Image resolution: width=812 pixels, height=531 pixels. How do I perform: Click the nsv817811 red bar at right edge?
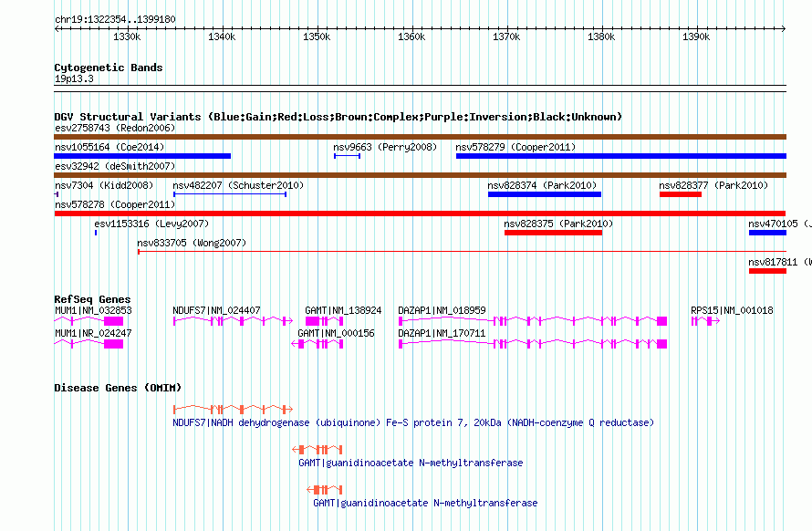767,271
